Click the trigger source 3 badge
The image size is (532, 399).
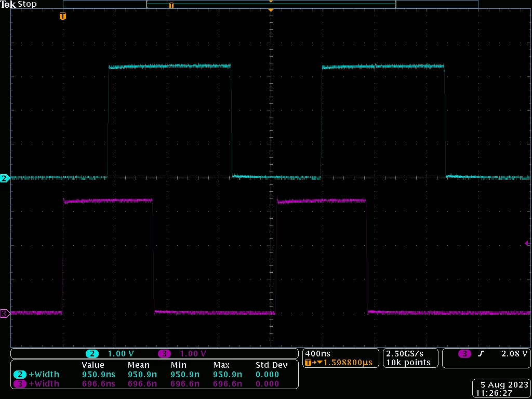point(464,354)
